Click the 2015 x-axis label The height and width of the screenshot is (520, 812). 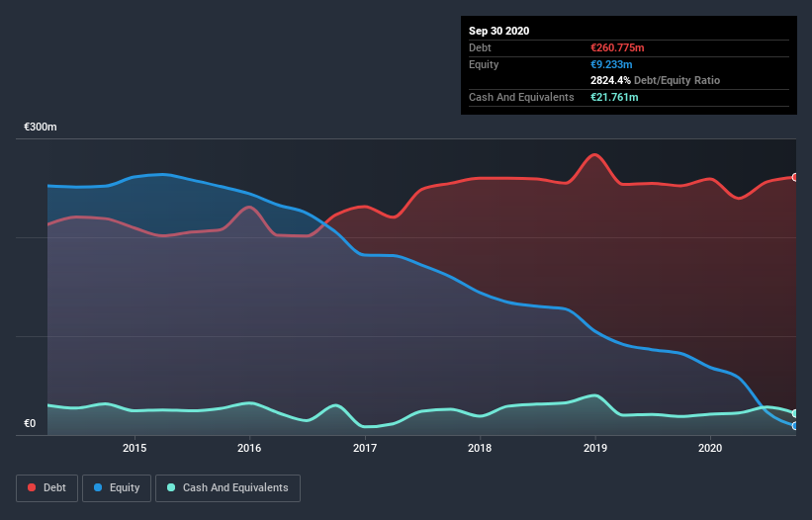click(135, 448)
